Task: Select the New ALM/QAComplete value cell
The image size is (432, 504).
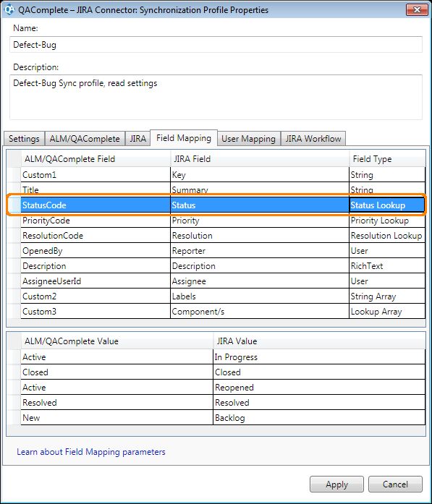Action: pyautogui.click(x=117, y=417)
